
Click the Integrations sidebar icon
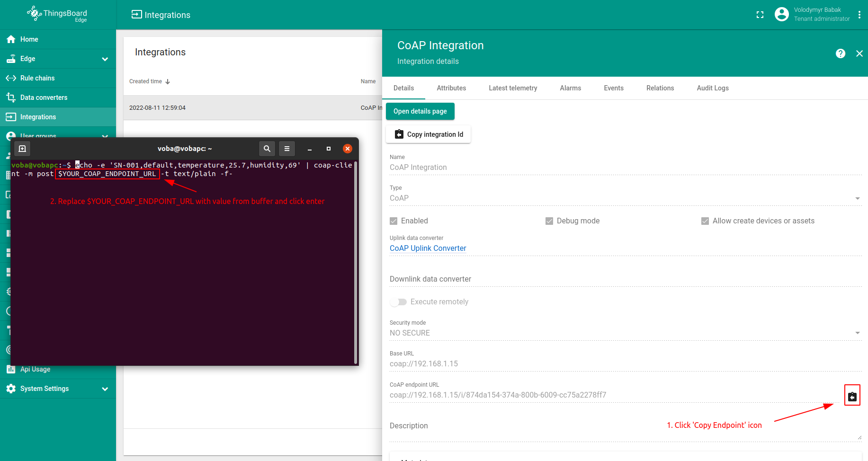(x=11, y=117)
